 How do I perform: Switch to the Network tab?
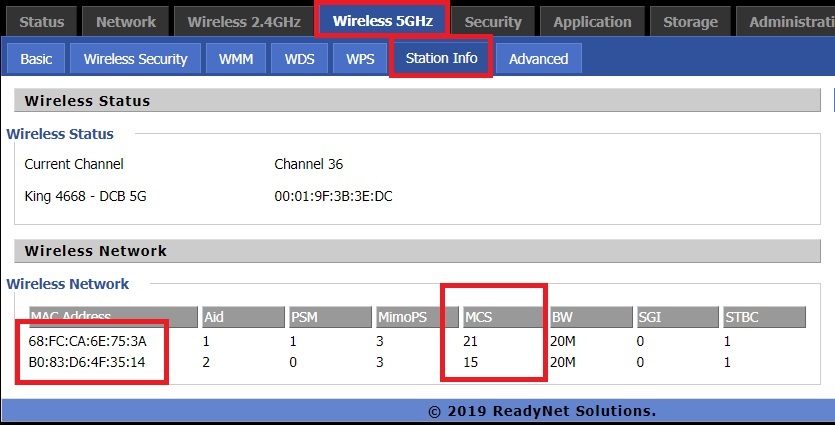coord(126,21)
